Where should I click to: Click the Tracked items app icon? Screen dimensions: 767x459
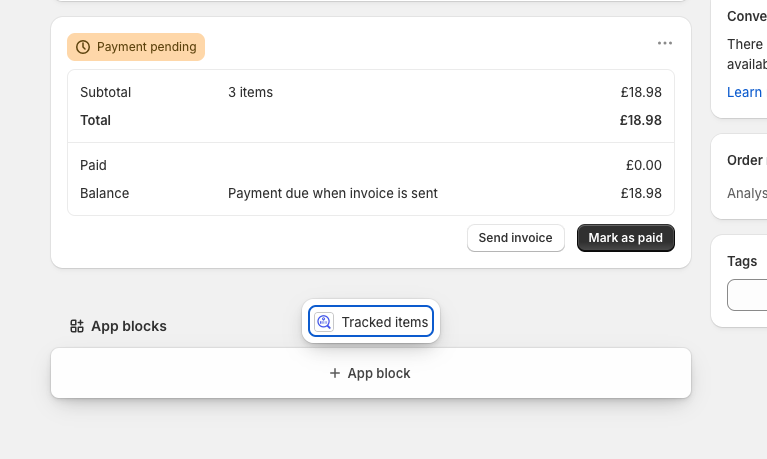click(x=324, y=322)
